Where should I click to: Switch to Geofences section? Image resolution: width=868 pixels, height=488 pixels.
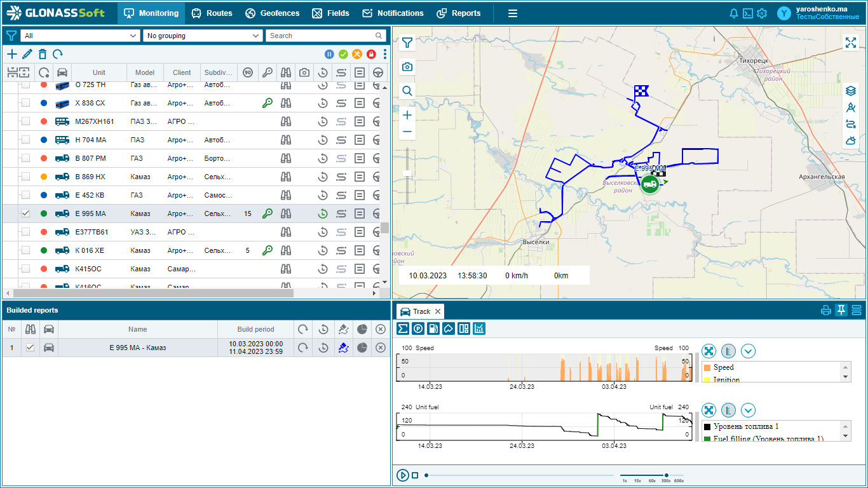pos(272,13)
